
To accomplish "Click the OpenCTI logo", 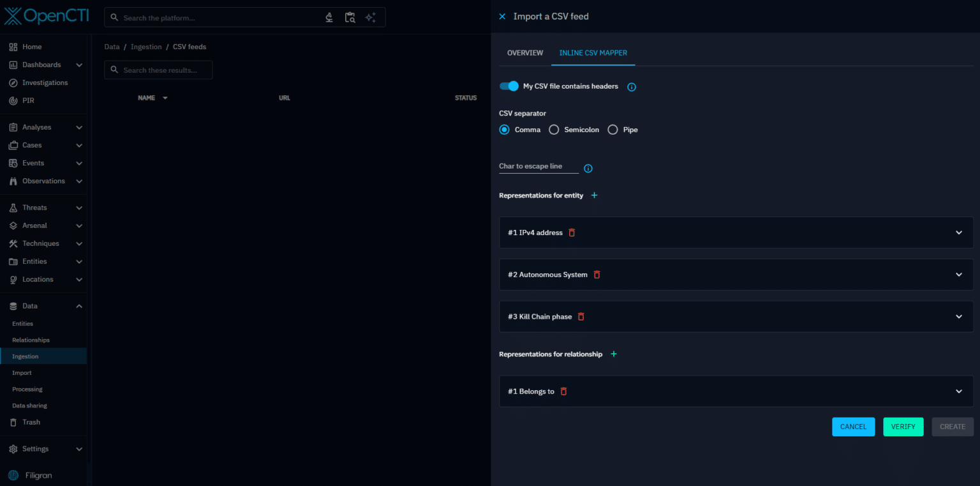I will (x=46, y=16).
